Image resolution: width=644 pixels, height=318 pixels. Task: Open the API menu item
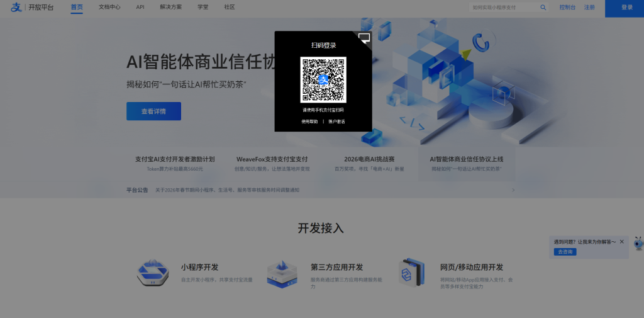[140, 7]
